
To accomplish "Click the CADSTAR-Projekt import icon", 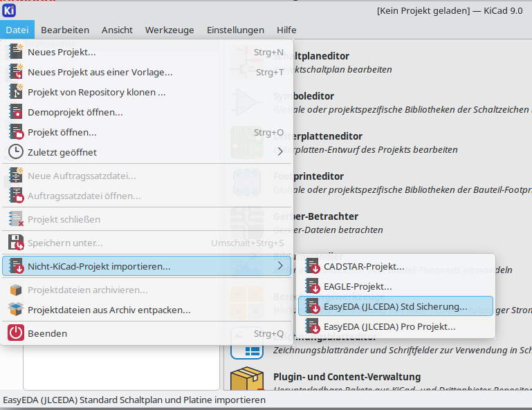I will (313, 266).
